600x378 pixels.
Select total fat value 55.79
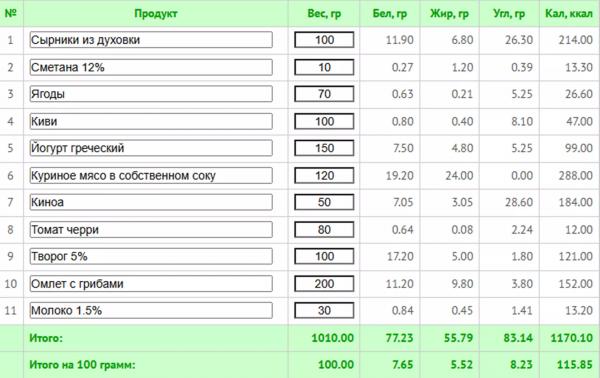pos(458,338)
